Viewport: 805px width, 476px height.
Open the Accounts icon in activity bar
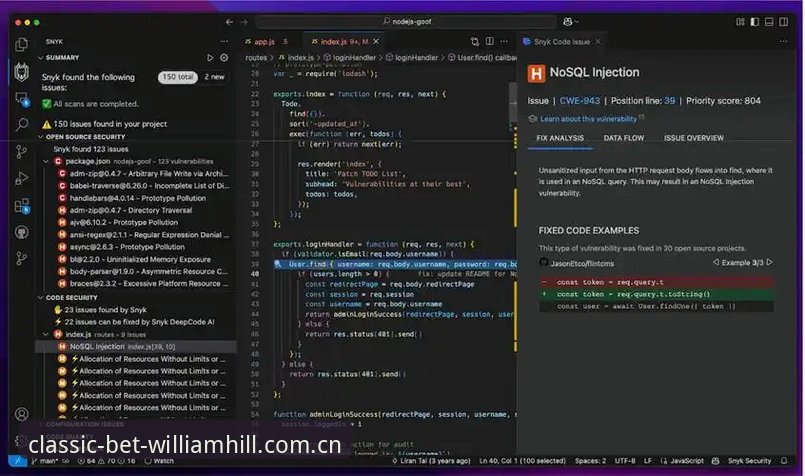pyautogui.click(x=22, y=414)
